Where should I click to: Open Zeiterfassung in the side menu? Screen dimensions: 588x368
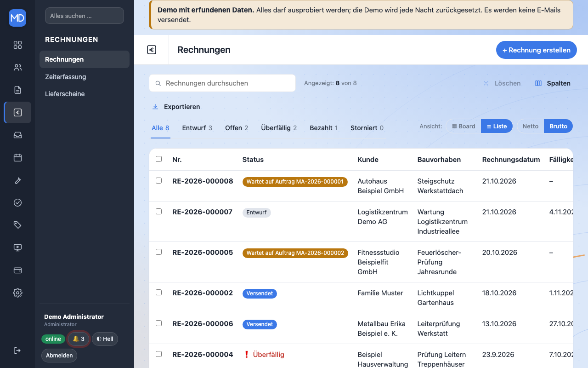tap(85, 77)
